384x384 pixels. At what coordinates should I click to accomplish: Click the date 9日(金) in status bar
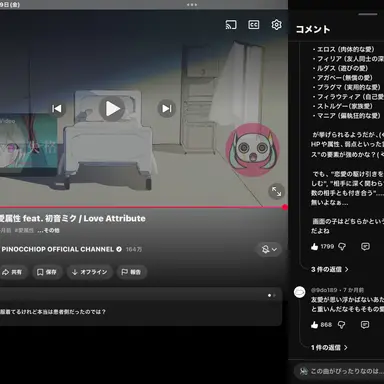coord(10,5)
